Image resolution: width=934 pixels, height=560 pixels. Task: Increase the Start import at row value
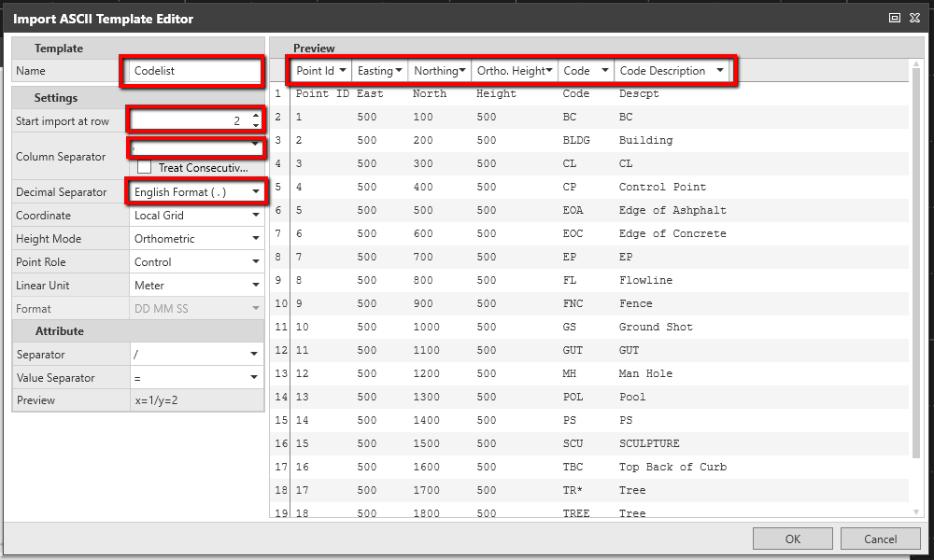(256, 116)
